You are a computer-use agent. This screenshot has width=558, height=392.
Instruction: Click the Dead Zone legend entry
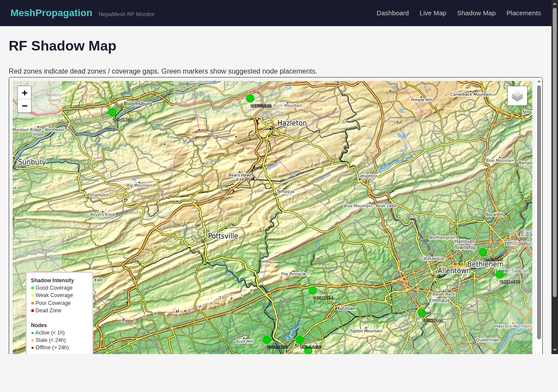(46, 311)
